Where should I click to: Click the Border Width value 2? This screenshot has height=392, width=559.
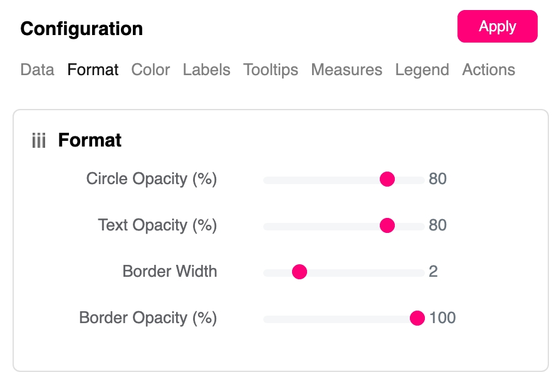pos(433,272)
